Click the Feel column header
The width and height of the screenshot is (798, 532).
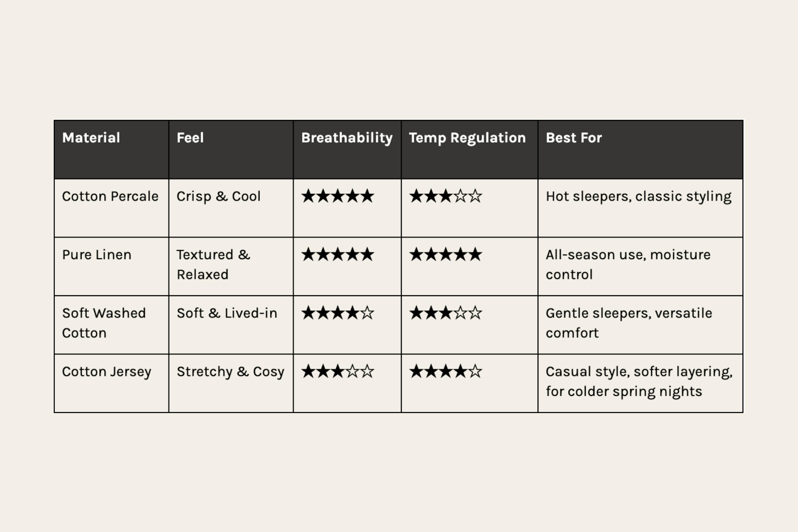point(190,138)
